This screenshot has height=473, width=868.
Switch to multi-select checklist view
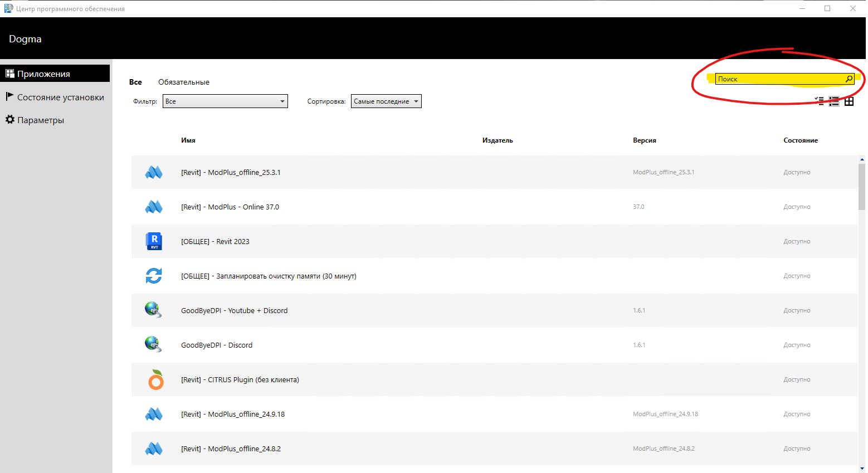(820, 101)
